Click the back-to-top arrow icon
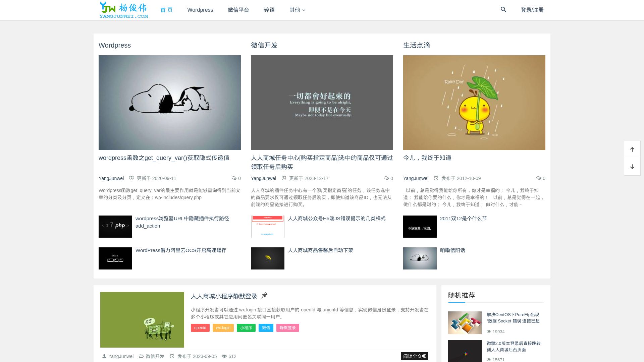The image size is (644, 362). tap(632, 149)
